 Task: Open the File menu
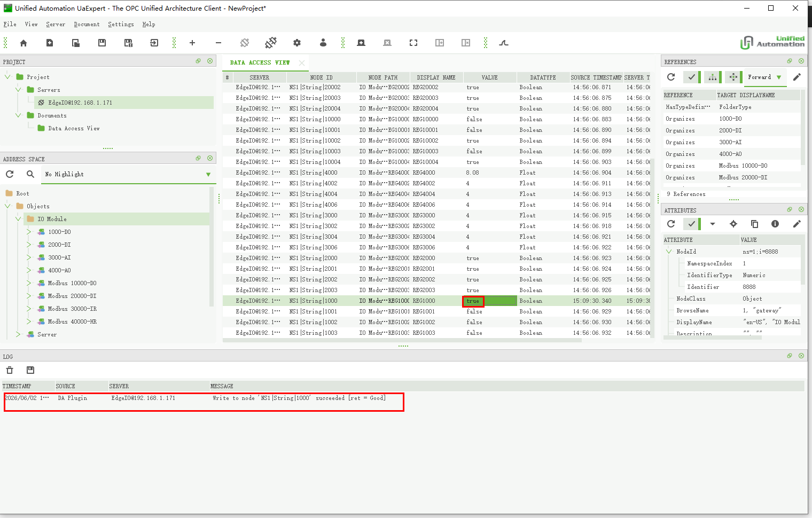(10, 24)
